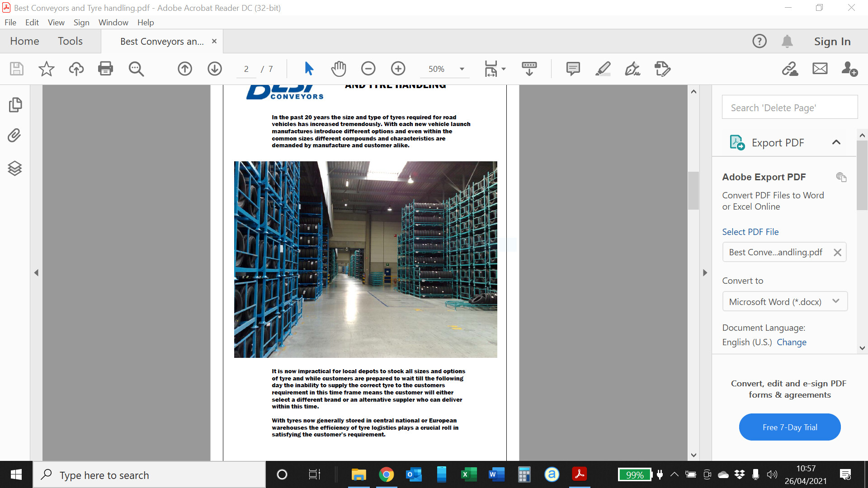Viewport: 868px width, 488px height.
Task: Open the zoom level 50% dropdown
Action: (x=462, y=69)
